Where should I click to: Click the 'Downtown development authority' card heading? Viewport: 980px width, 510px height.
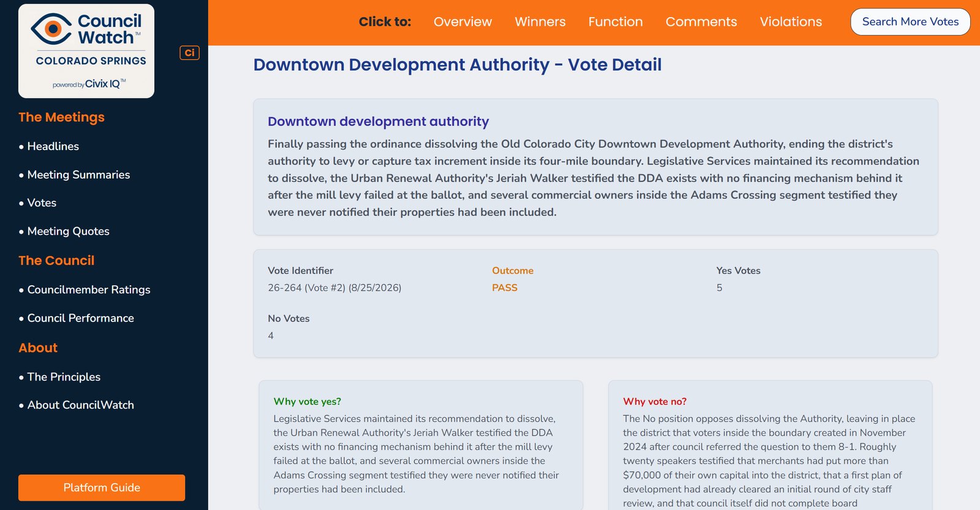click(x=378, y=121)
